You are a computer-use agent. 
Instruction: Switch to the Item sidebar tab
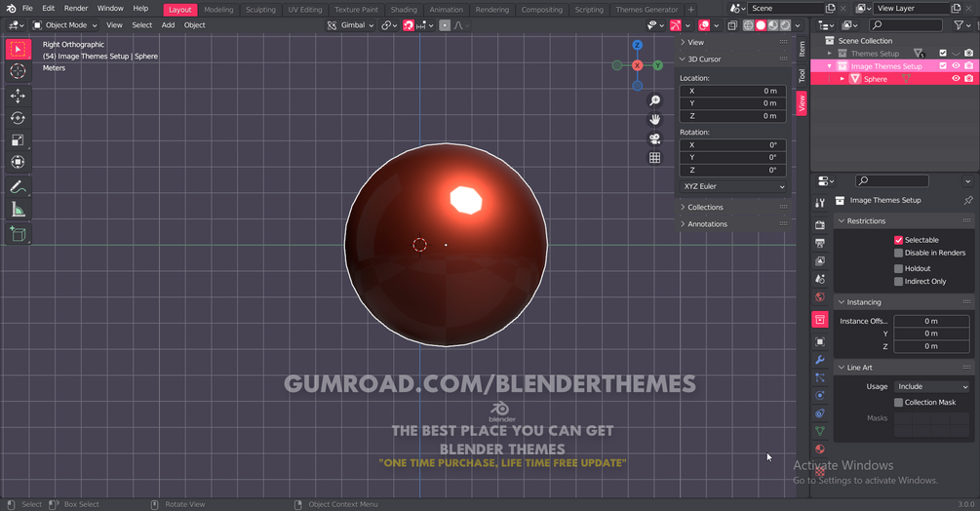[x=802, y=48]
